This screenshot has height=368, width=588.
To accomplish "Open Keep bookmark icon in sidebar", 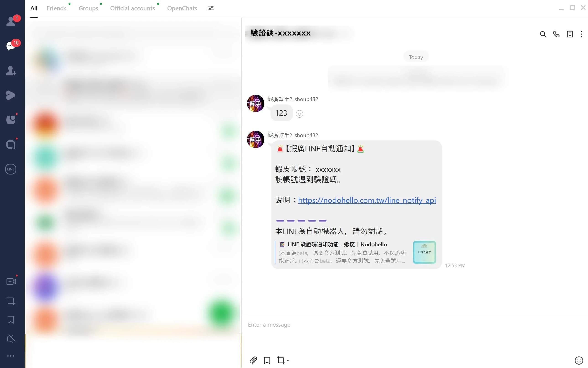I will pos(11,320).
